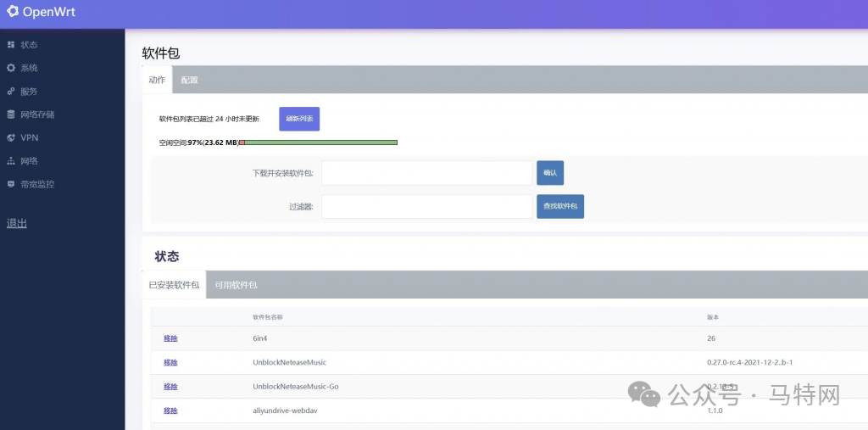Image resolution: width=868 pixels, height=430 pixels.
Task: Open 服务 via its sidebar icon
Action: pyautogui.click(x=11, y=91)
